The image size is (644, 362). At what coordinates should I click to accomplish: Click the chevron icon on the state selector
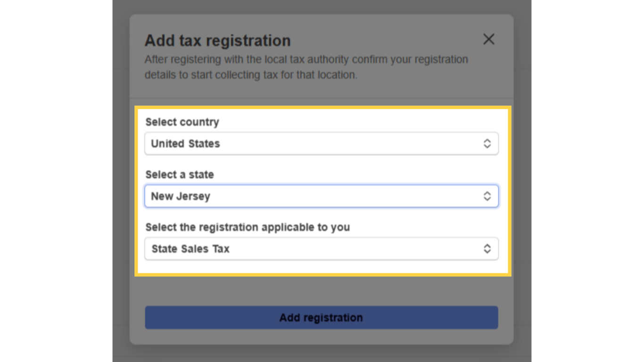[488, 196]
